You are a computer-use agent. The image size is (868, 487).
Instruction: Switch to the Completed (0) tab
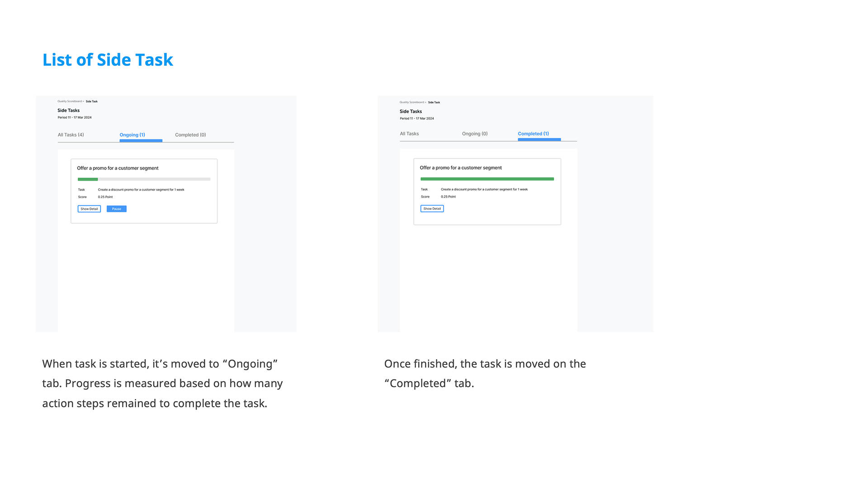[x=190, y=135]
